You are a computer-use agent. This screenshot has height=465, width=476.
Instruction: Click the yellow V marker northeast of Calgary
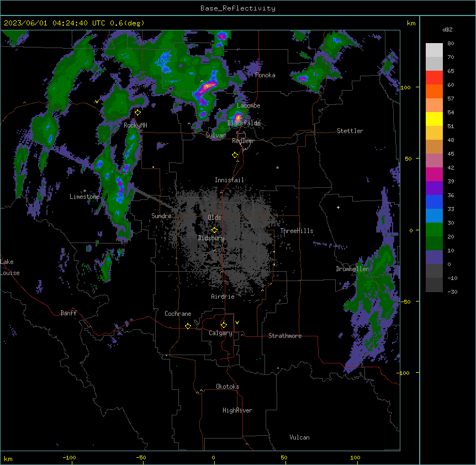point(237,323)
